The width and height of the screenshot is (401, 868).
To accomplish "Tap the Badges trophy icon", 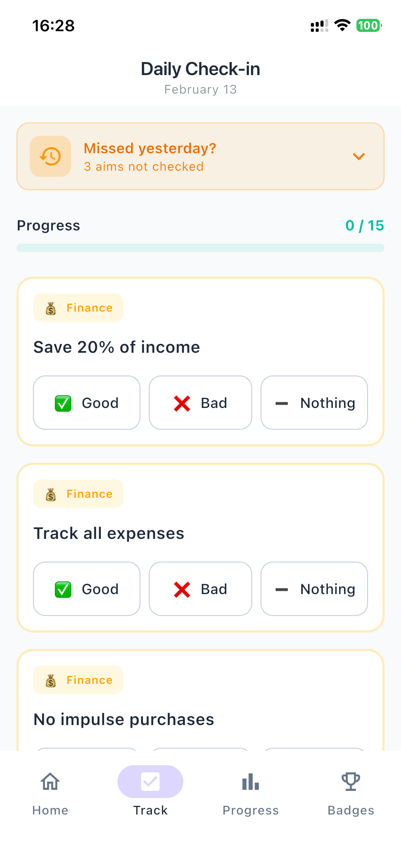I will pyautogui.click(x=351, y=782).
